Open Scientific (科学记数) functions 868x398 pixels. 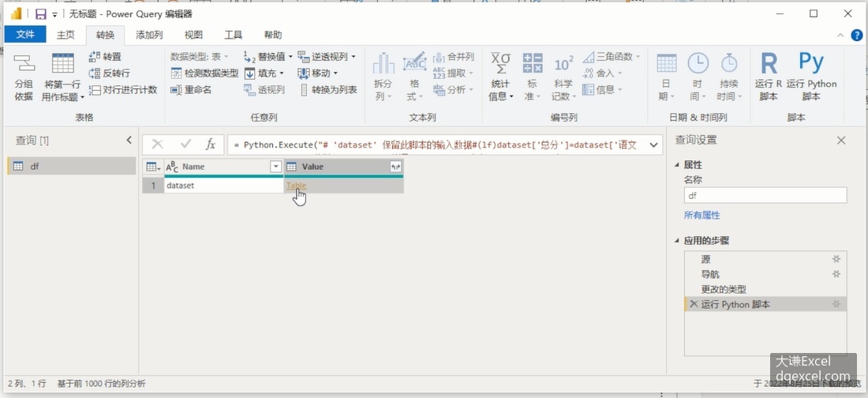pyautogui.click(x=563, y=77)
